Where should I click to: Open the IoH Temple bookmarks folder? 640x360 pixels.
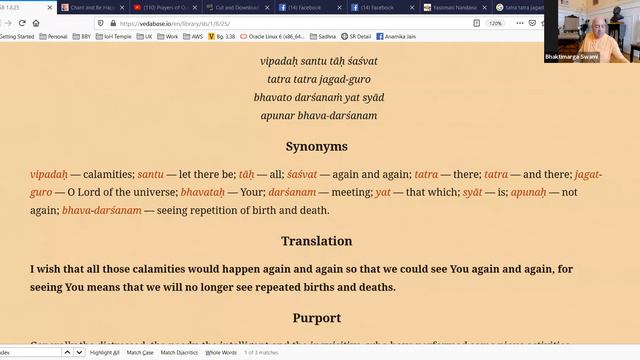tap(113, 36)
